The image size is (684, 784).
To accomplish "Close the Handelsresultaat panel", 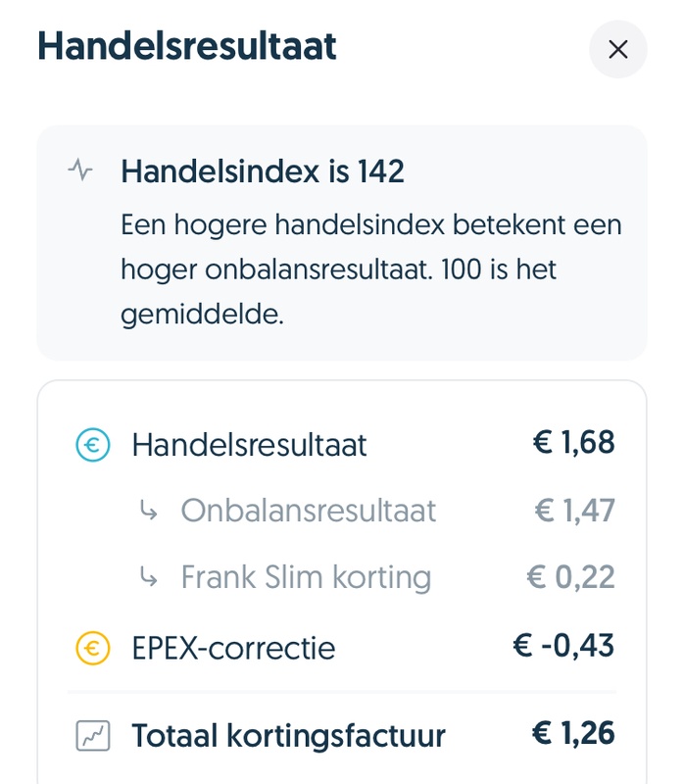I will (x=617, y=49).
